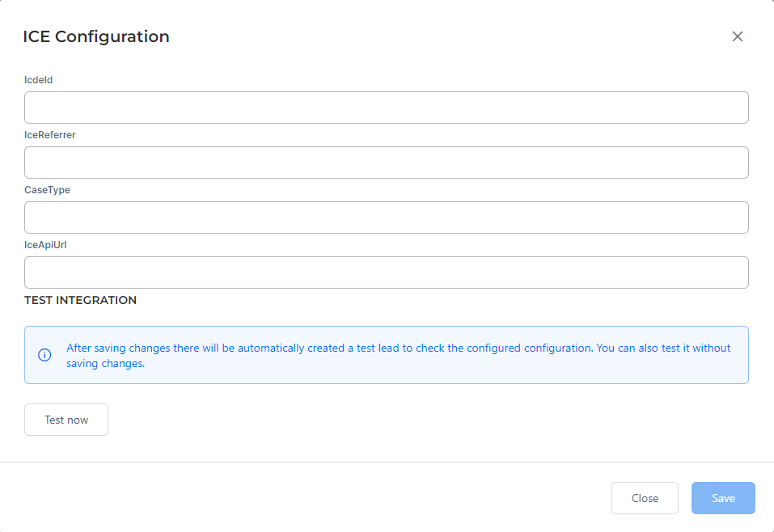This screenshot has height=532, width=774.
Task: Click inside the CaseType input field
Action: click(x=386, y=217)
